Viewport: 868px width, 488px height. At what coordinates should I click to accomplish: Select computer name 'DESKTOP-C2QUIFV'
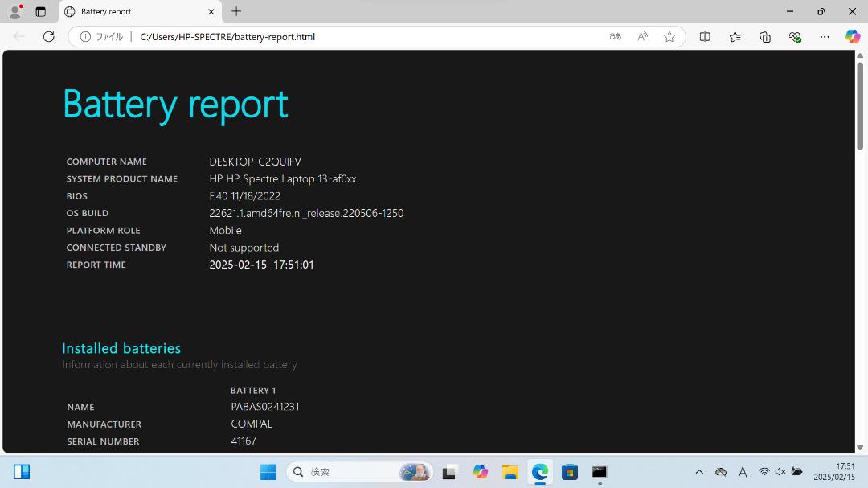tap(256, 162)
